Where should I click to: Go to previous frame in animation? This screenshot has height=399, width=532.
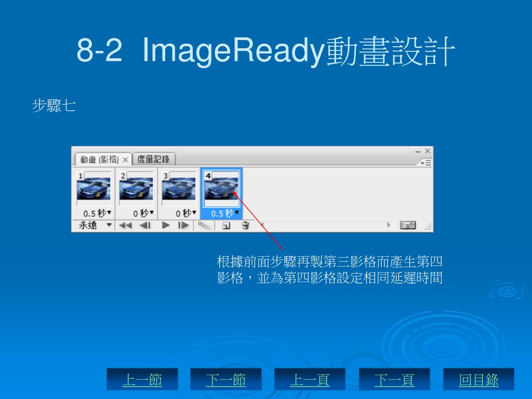point(145,225)
